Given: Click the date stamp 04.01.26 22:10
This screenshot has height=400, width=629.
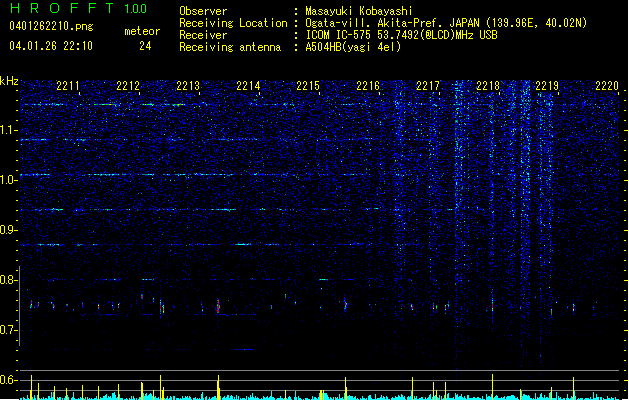Looking at the screenshot, I should tap(51, 46).
